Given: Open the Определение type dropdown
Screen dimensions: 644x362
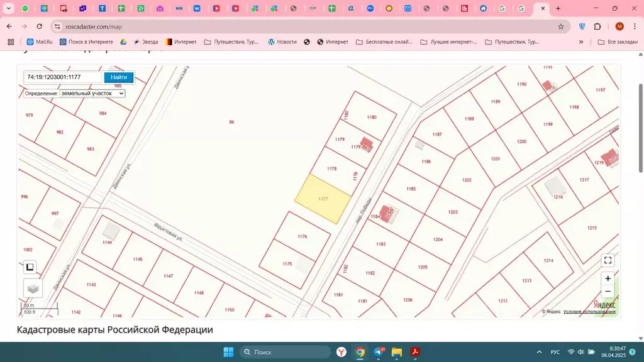Looking at the screenshot, I should click(92, 94).
